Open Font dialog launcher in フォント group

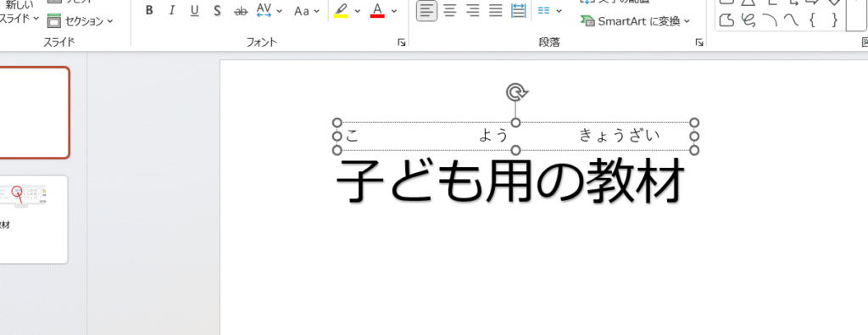401,42
